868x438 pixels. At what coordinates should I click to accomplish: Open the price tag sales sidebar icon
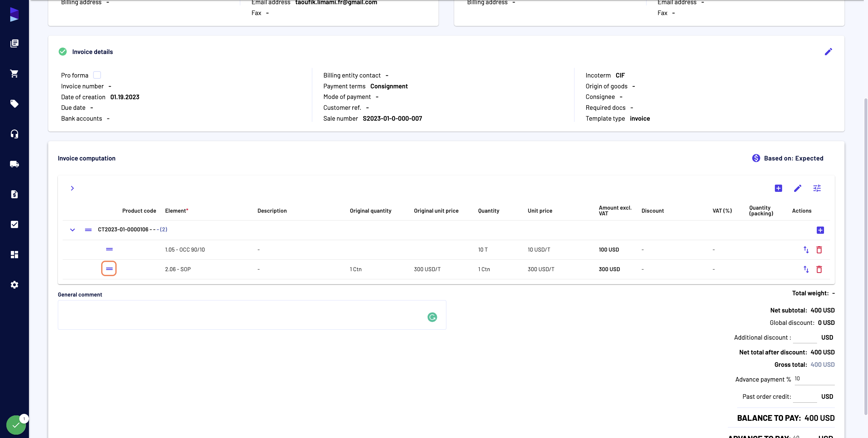pyautogui.click(x=14, y=103)
